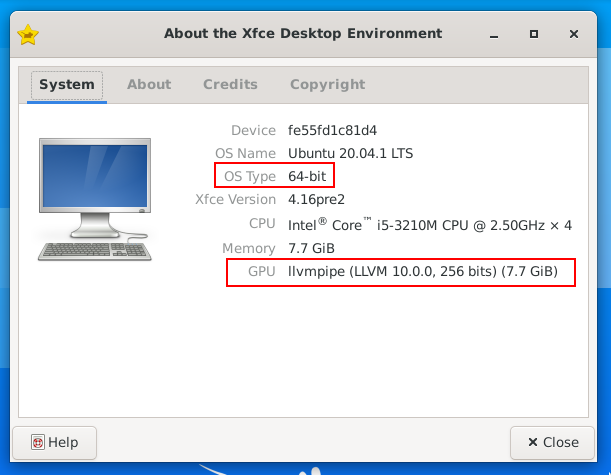Click the OS Type label

(x=250, y=177)
